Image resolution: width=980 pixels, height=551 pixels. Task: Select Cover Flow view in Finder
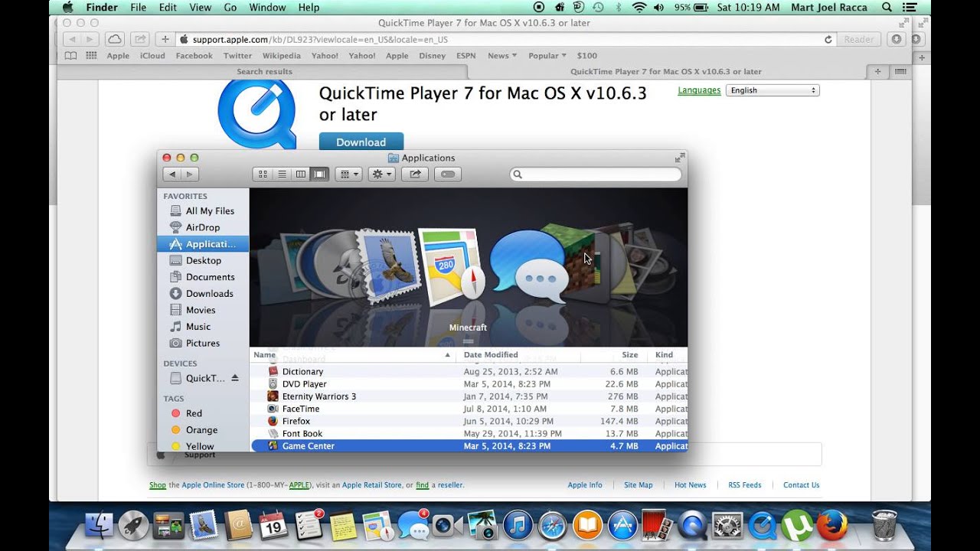tap(320, 174)
